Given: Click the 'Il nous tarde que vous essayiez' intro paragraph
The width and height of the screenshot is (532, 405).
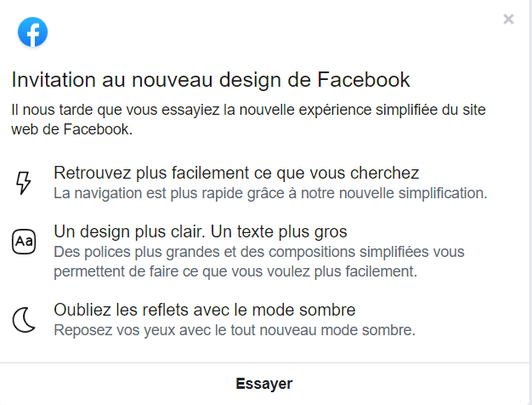Looking at the screenshot, I should tap(248, 120).
